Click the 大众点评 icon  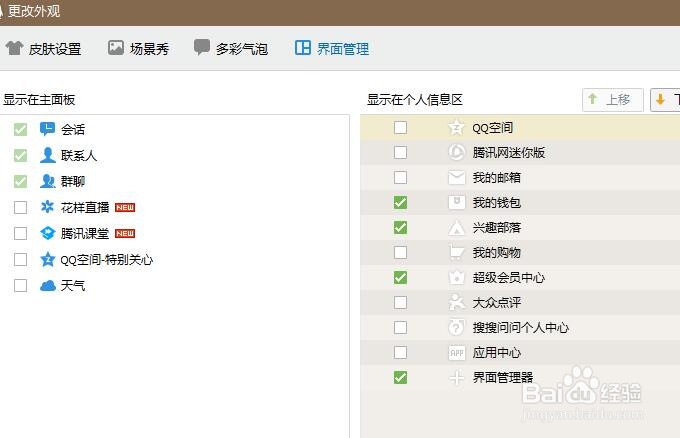tap(456, 302)
